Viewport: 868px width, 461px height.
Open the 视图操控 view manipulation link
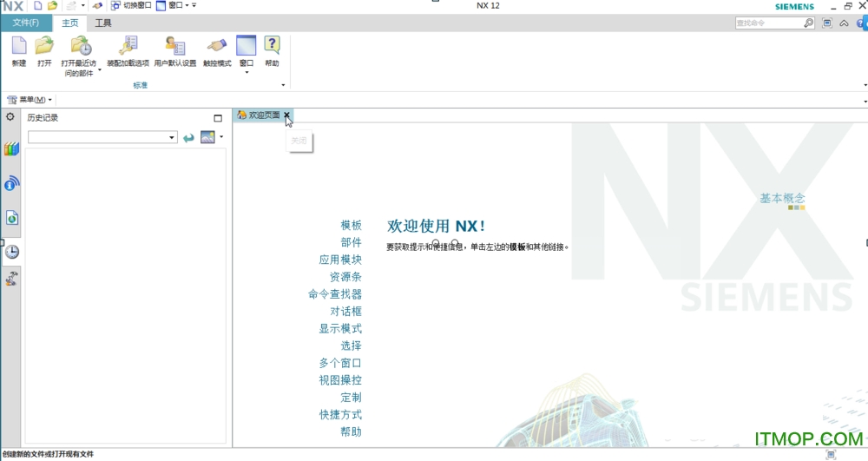340,379
